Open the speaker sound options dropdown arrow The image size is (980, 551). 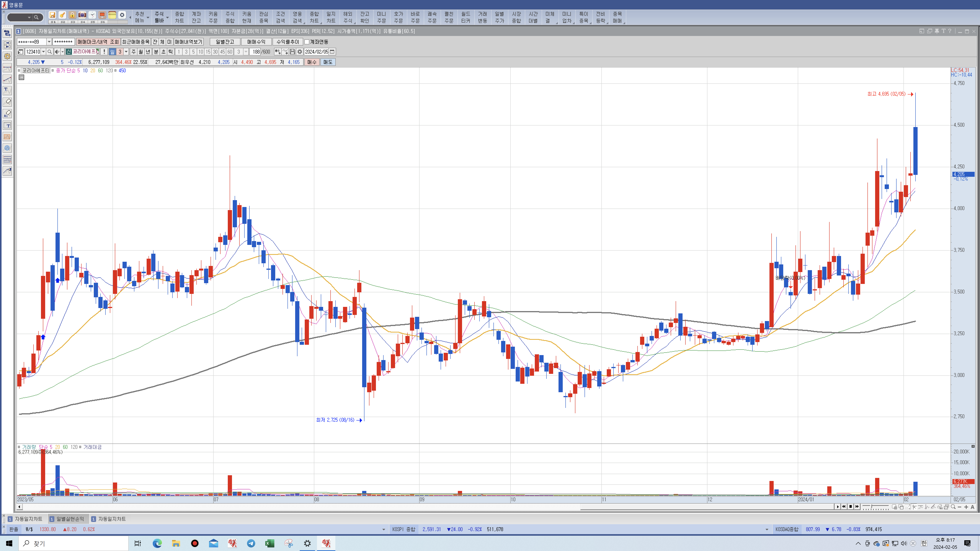(62, 52)
